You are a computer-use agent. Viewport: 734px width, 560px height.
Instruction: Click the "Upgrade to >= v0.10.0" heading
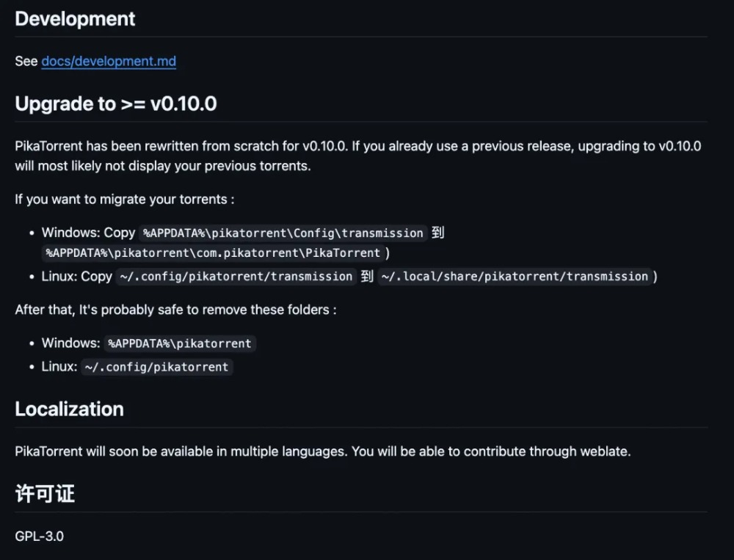coord(115,103)
